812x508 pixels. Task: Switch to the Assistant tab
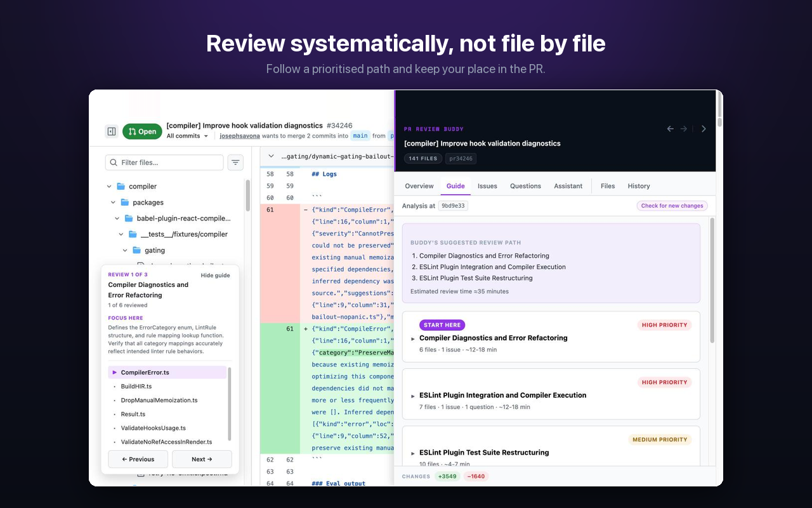[568, 186]
